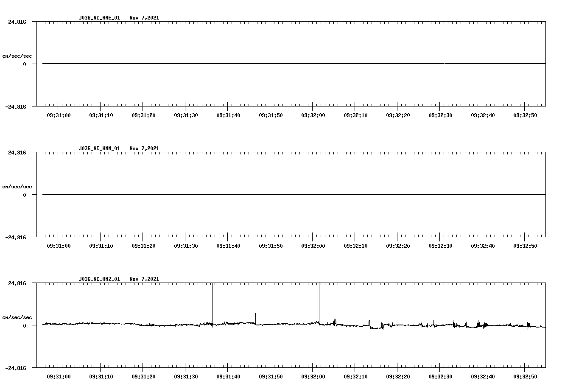Click the J036_NC_HNE_01 channel title
The width and height of the screenshot is (576, 392).
pyautogui.click(x=99, y=18)
